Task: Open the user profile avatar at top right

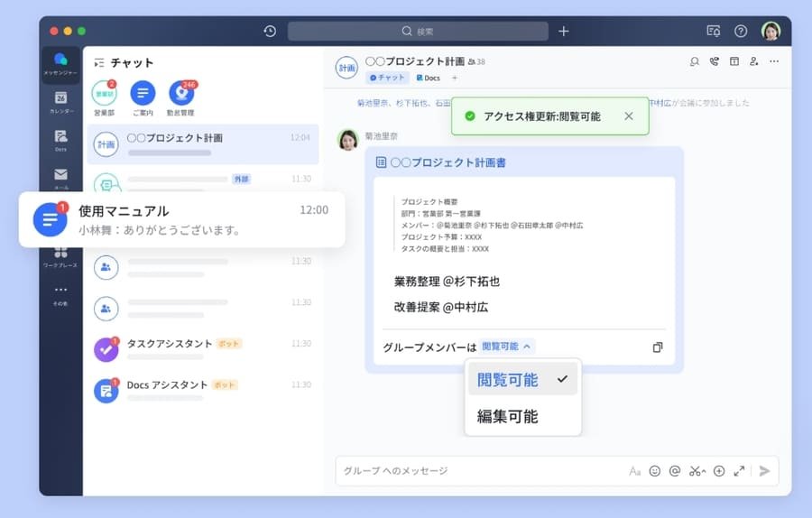Action: point(770,31)
